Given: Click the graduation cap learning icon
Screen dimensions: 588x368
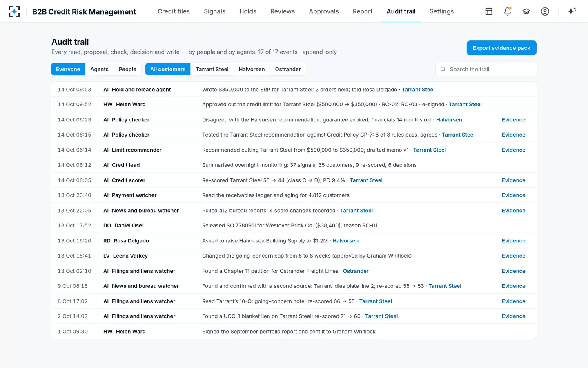Looking at the screenshot, I should (526, 11).
